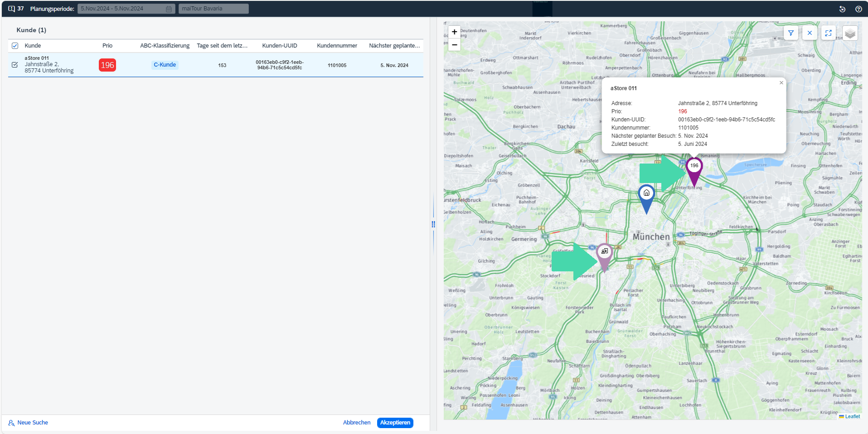
Task: Toggle the select-all checkbox in table header
Action: (x=15, y=46)
